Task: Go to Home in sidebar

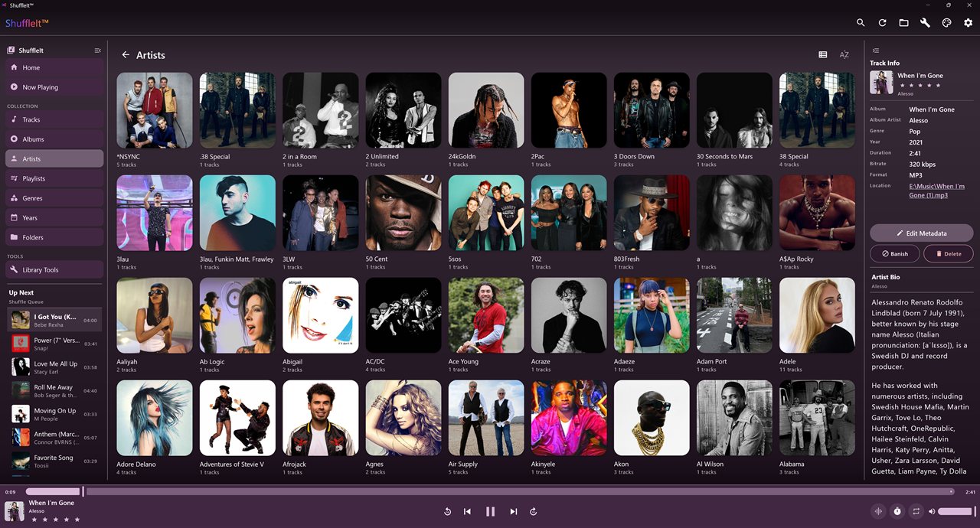Action: click(x=54, y=67)
